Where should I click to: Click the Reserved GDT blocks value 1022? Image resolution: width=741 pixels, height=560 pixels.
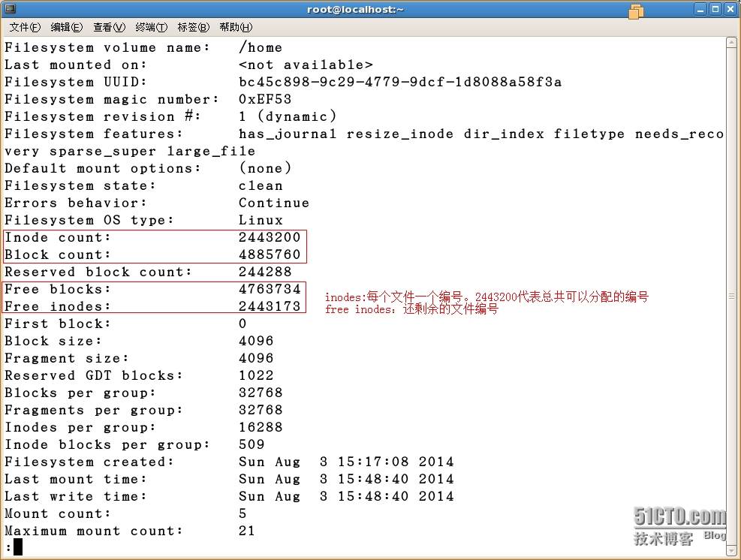tap(256, 375)
